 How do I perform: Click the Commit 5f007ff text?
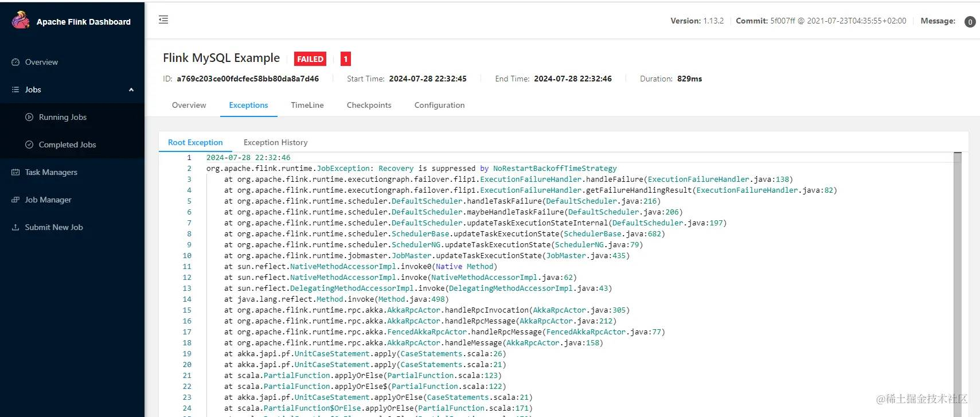coord(821,21)
